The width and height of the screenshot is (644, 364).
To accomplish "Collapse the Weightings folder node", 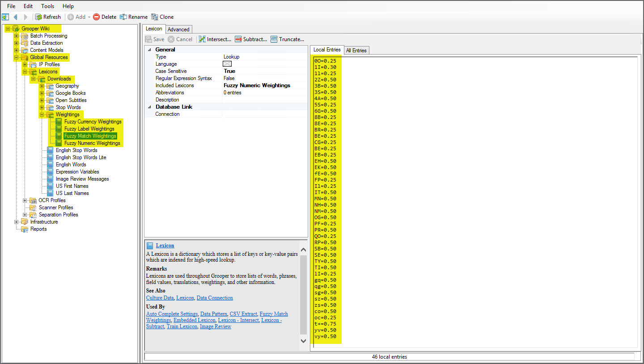I will point(42,114).
